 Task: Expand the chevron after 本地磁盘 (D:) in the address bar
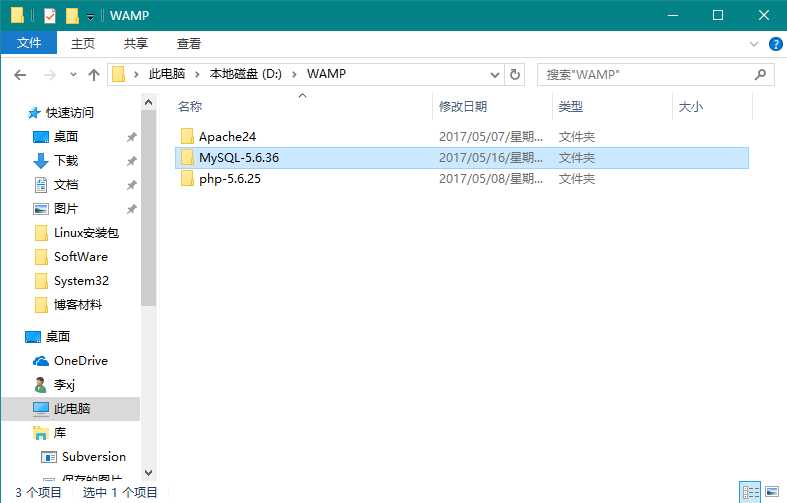[294, 75]
